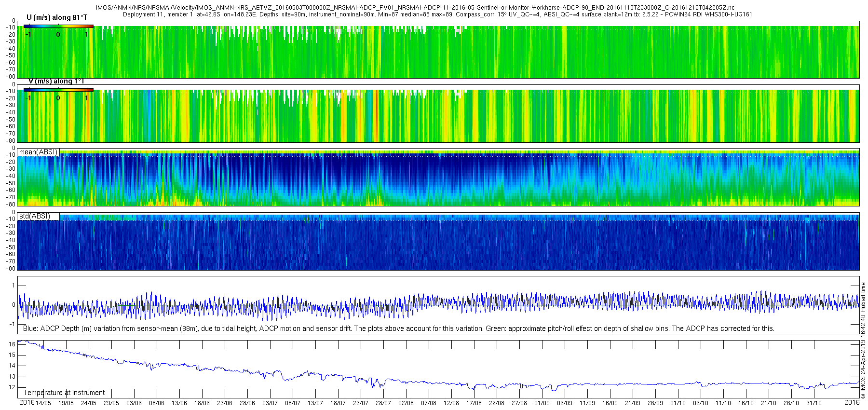Click the ADCP depth variation caption text
The height and width of the screenshot is (410, 868).
click(x=398, y=328)
